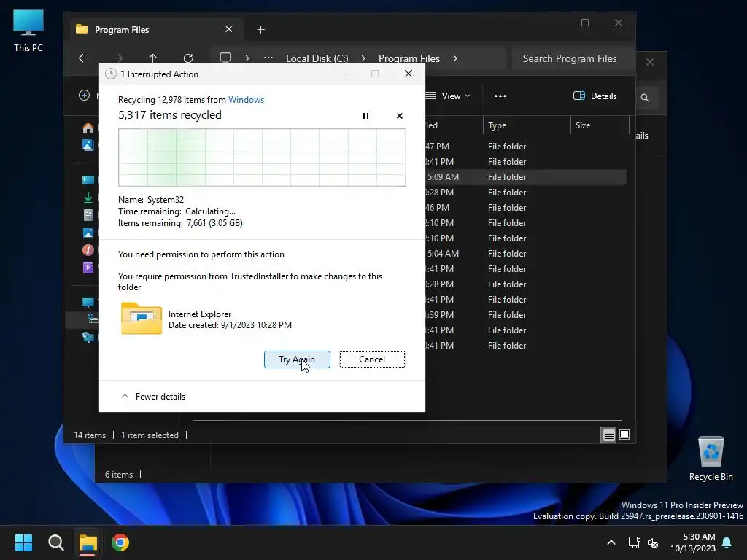Go back in File Explorer
This screenshot has height=560, width=747.
tap(83, 58)
